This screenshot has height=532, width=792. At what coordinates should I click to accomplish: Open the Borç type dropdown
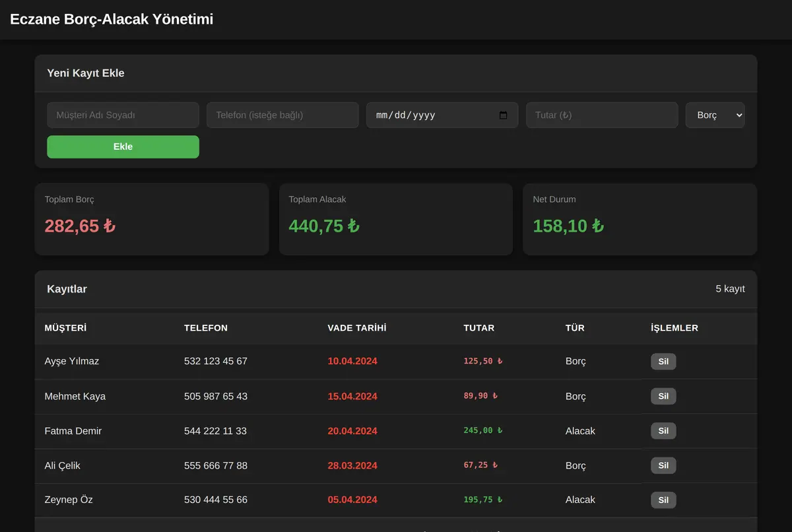[x=715, y=115]
